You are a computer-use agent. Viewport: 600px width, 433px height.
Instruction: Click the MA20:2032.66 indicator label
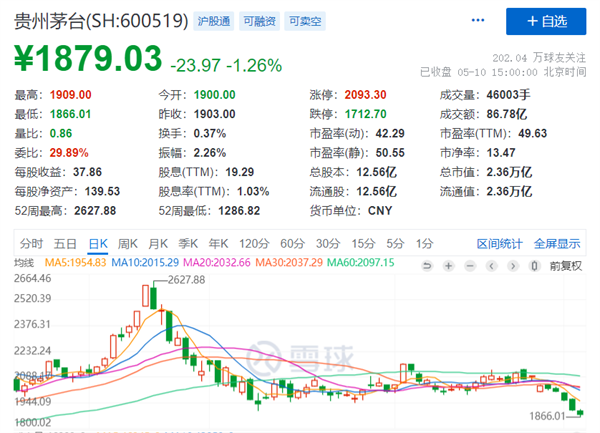pos(217,263)
